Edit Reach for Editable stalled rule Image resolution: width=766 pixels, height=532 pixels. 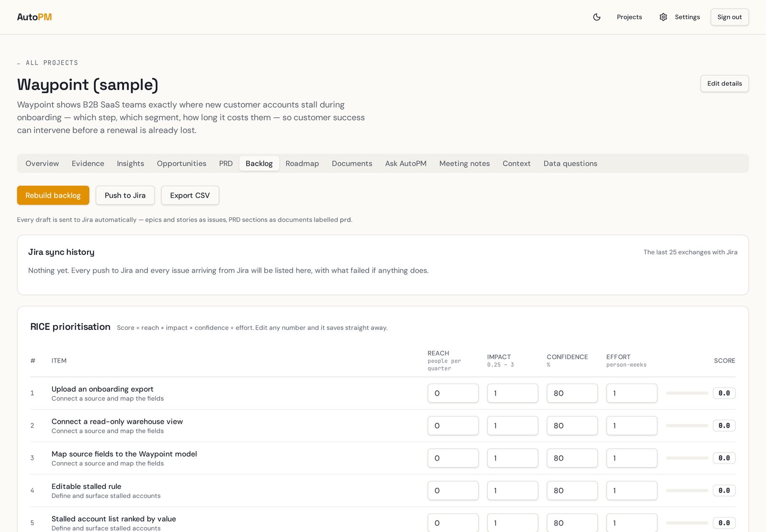coord(453,491)
